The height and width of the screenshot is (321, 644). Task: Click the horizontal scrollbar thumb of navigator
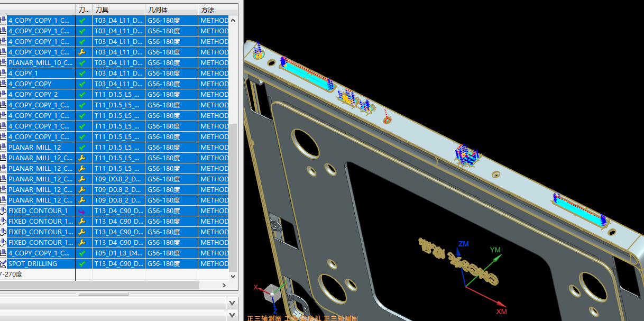[100, 285]
